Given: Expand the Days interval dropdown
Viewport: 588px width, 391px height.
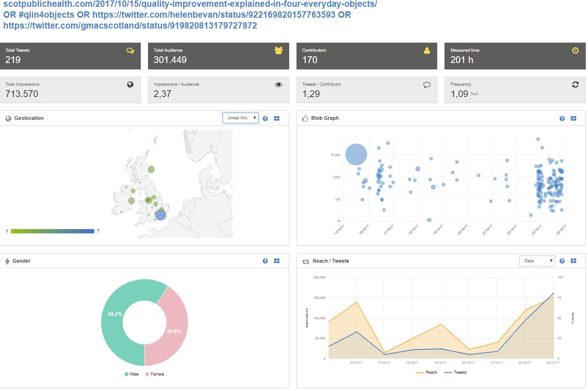Looking at the screenshot, I should pos(537,261).
